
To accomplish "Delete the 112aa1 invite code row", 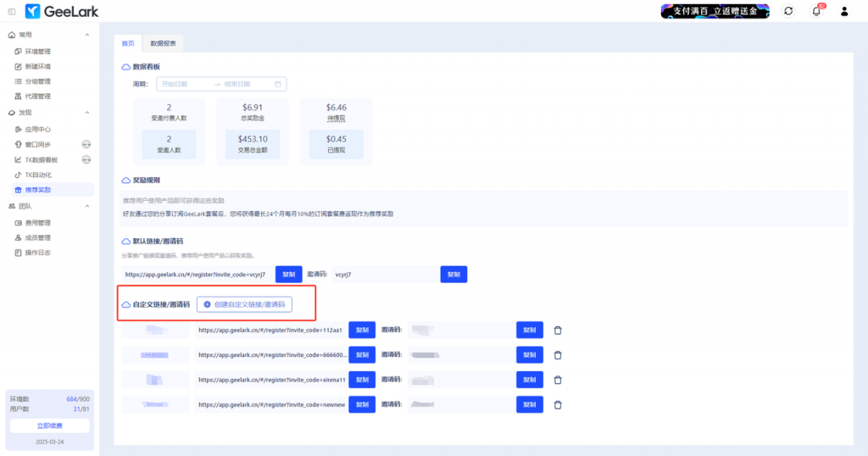I will tap(557, 331).
